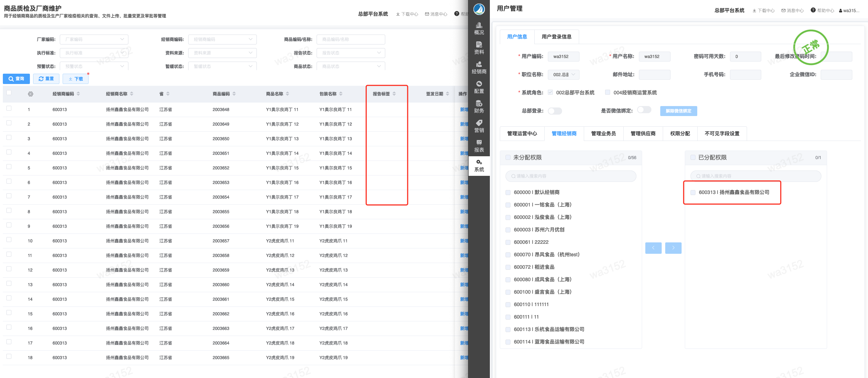Tick the select-all checkbox in the table header
The image size is (868, 378).
[x=9, y=93]
